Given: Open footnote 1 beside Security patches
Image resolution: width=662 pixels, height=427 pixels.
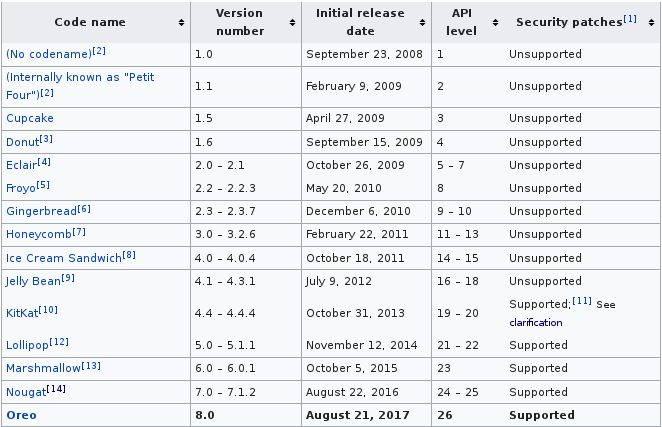Looking at the screenshot, I should [x=630, y=19].
